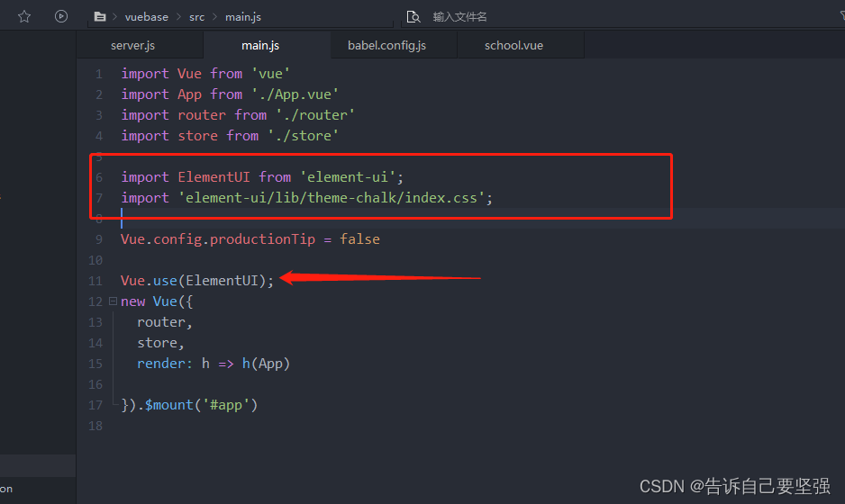Image resolution: width=845 pixels, height=504 pixels.
Task: Click render: on line 15
Action: point(164,364)
